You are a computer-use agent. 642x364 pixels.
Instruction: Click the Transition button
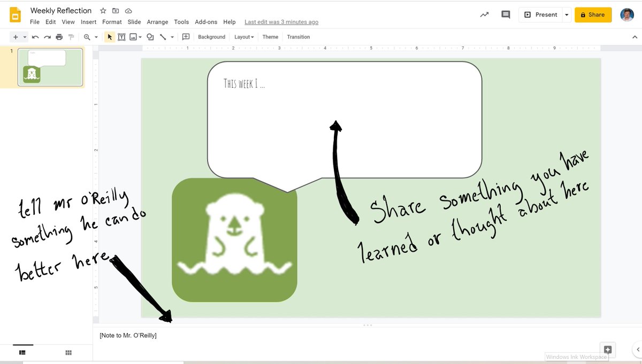click(x=298, y=37)
